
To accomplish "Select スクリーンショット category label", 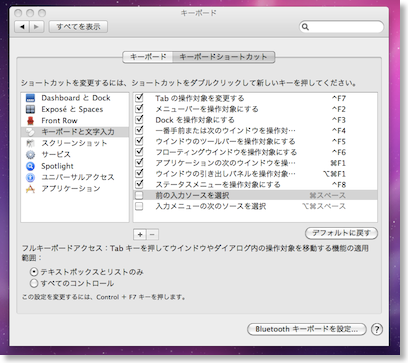I will pos(74,143).
